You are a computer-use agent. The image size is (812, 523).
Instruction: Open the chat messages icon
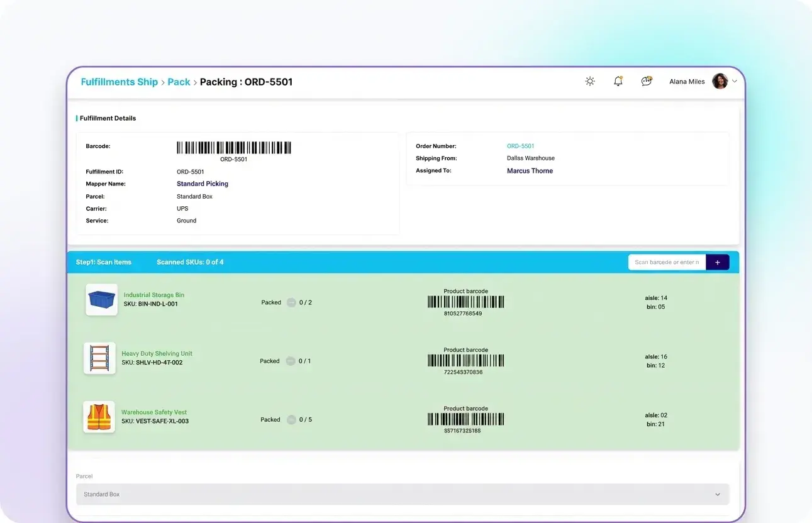(x=646, y=82)
